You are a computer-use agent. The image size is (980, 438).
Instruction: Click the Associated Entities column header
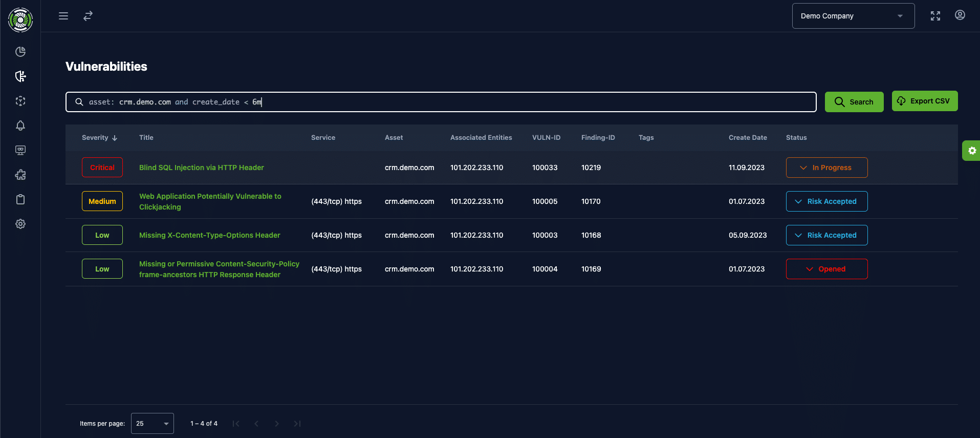[481, 138]
